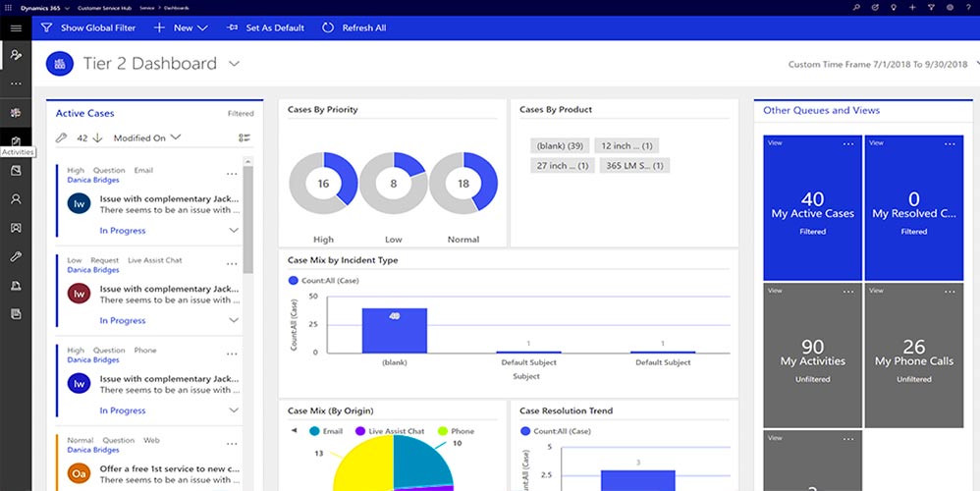Open the Contacts person sidebar icon
The width and height of the screenshot is (980, 491).
[x=16, y=199]
